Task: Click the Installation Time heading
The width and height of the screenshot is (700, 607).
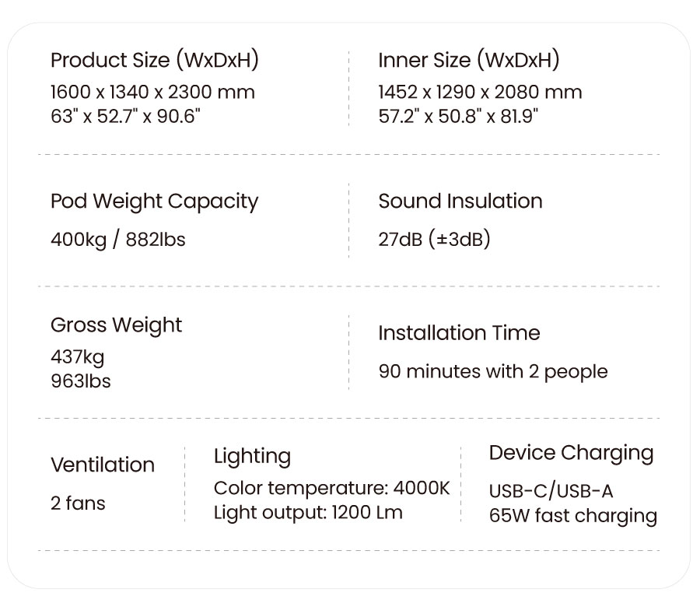Action: pos(459,333)
